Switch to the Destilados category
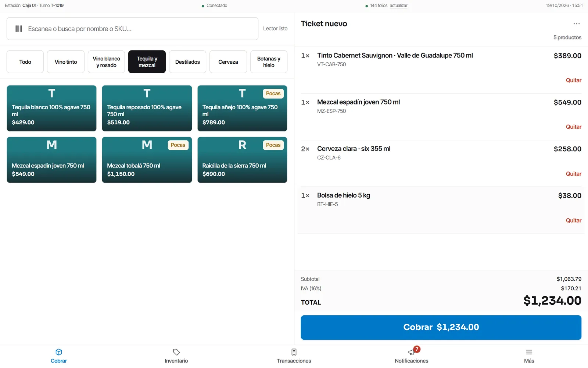 tap(187, 62)
